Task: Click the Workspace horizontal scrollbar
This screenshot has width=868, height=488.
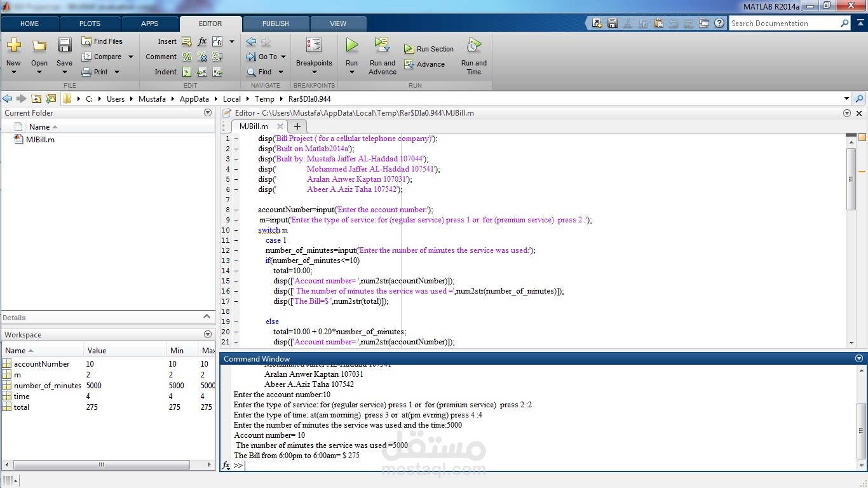Action: pyautogui.click(x=100, y=465)
